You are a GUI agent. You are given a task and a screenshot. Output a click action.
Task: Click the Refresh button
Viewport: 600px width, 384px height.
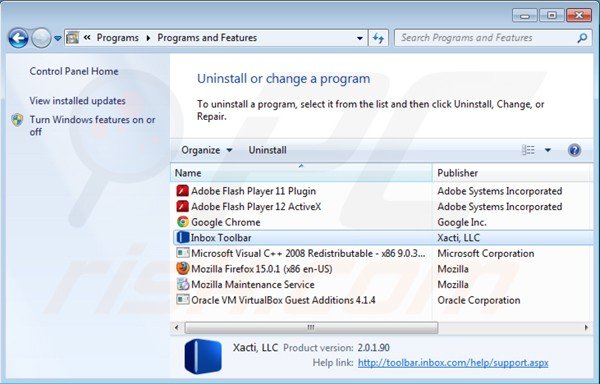coord(378,38)
